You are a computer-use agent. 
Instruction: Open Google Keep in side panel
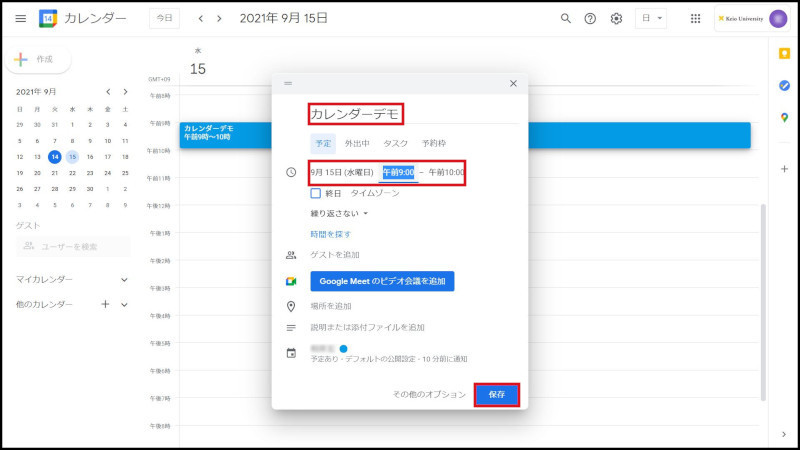[784, 53]
